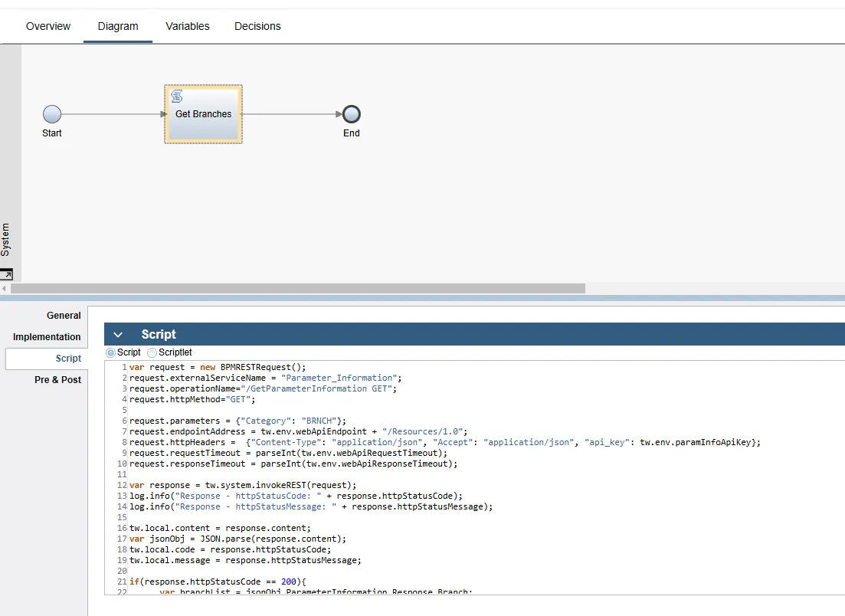This screenshot has width=845, height=616.
Task: Click the left arrow of the horizontal scrollbar
Action: coord(5,289)
